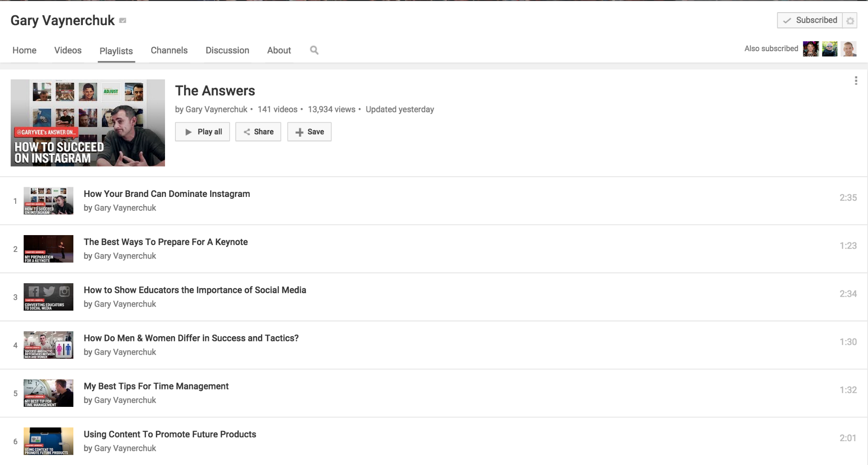Image resolution: width=868 pixels, height=465 pixels.
Task: Open the playlist three-dot options menu
Action: 856,81
